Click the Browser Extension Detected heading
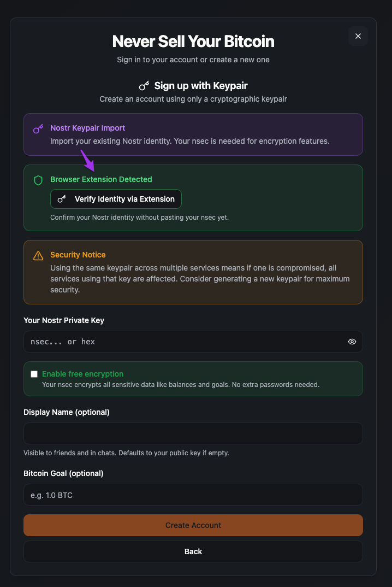This screenshot has height=587, width=392. point(101,179)
